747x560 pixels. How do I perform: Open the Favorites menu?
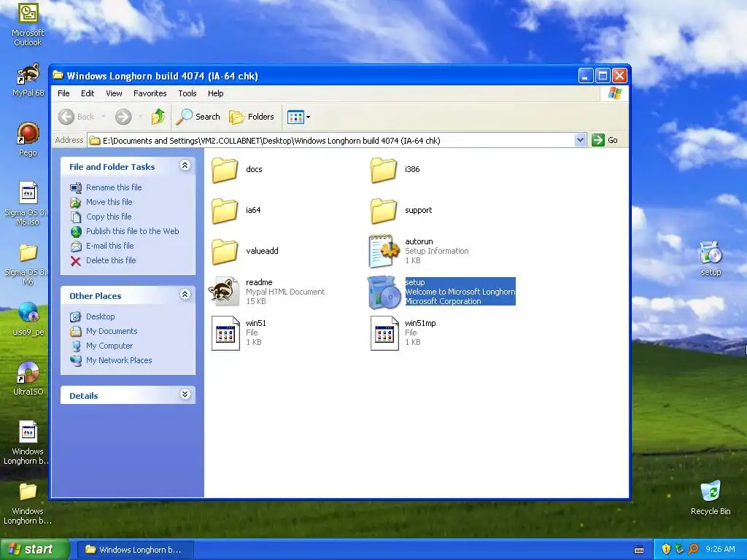tap(150, 93)
